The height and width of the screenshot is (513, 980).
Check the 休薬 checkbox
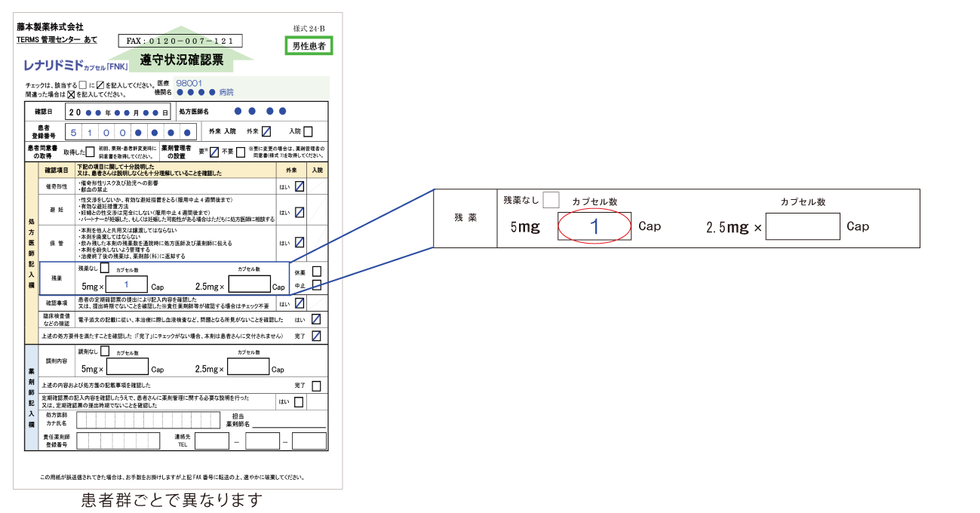coord(317,272)
